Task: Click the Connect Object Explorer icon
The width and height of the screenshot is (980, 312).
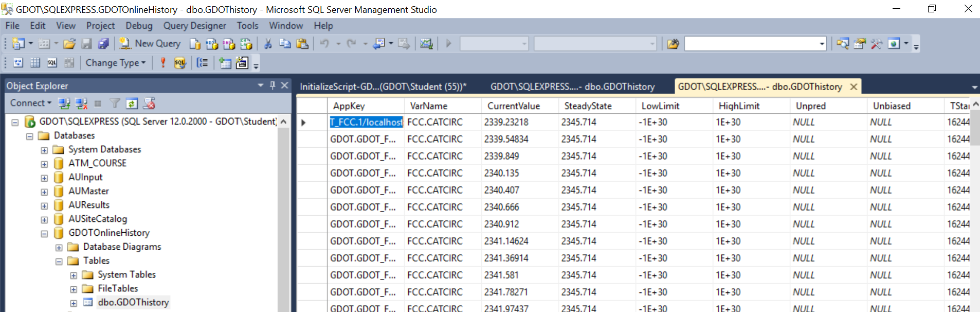Action: point(64,103)
